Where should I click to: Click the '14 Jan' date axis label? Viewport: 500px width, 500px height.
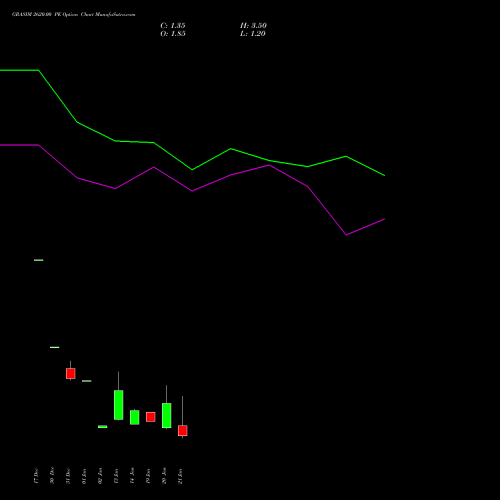click(x=132, y=476)
